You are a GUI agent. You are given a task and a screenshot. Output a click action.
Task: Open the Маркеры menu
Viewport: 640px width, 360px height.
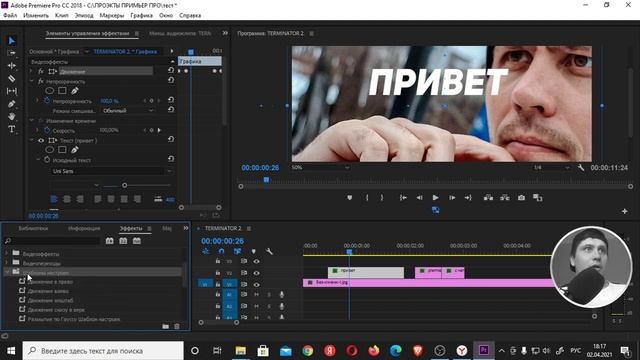112,16
